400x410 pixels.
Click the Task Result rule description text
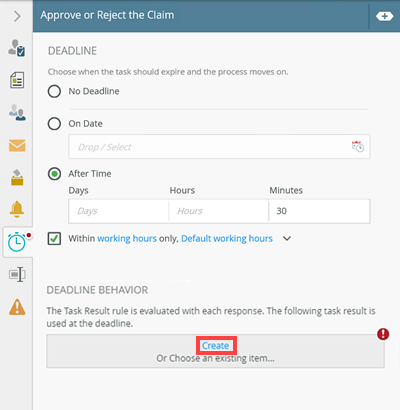(x=211, y=317)
